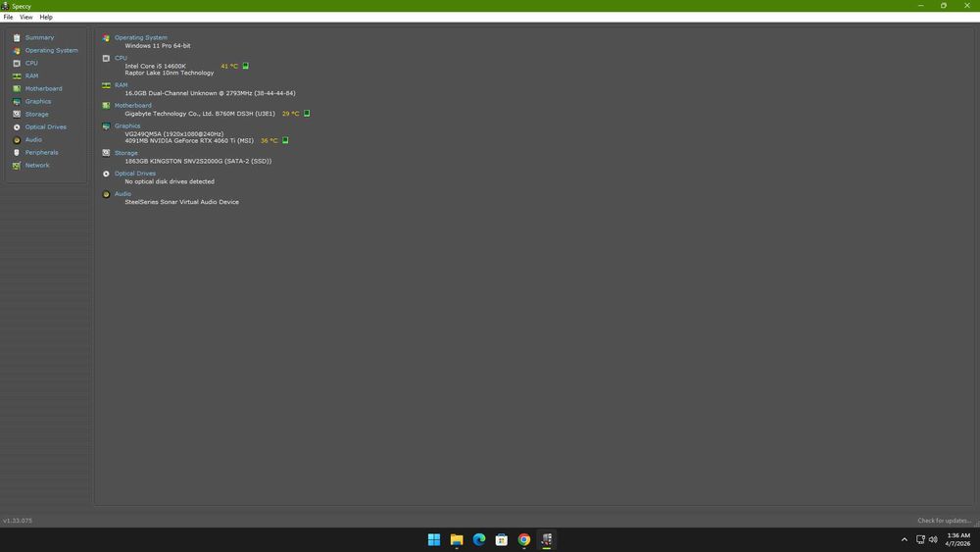Image resolution: width=980 pixels, height=552 pixels.
Task: Open the Graphics sidebar section
Action: 38,101
